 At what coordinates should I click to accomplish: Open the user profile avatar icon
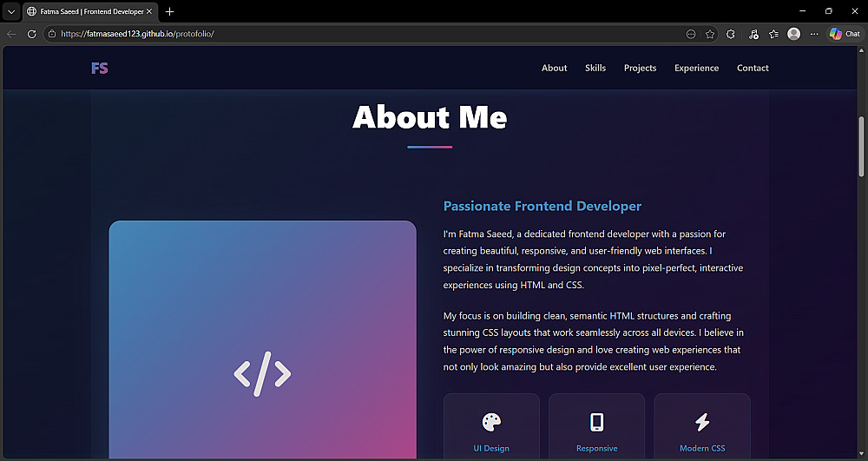(x=794, y=34)
